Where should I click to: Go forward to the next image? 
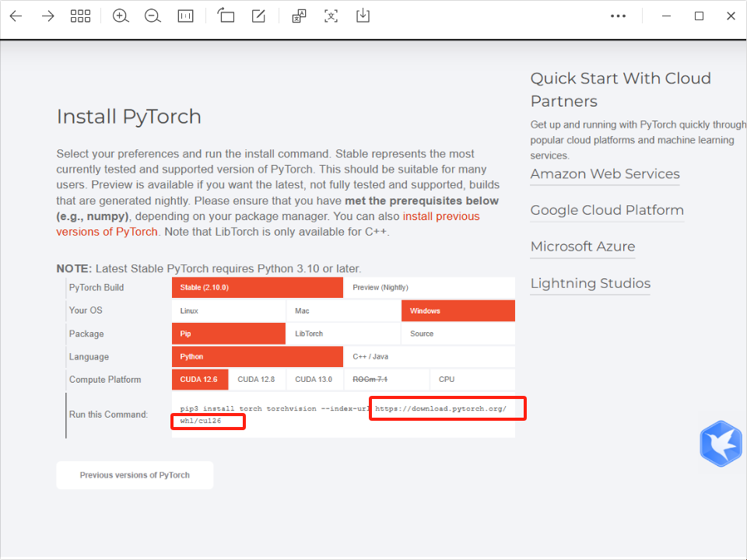point(48,16)
